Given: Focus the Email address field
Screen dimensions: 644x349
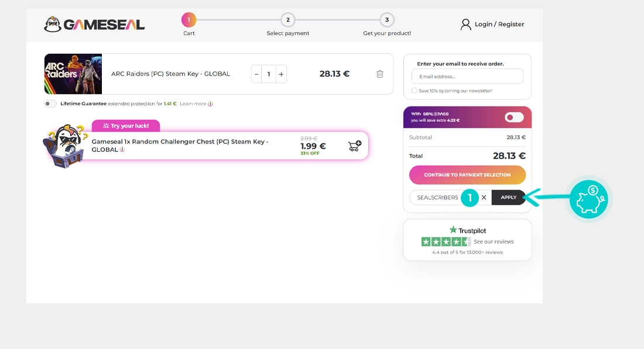Looking at the screenshot, I should [467, 76].
